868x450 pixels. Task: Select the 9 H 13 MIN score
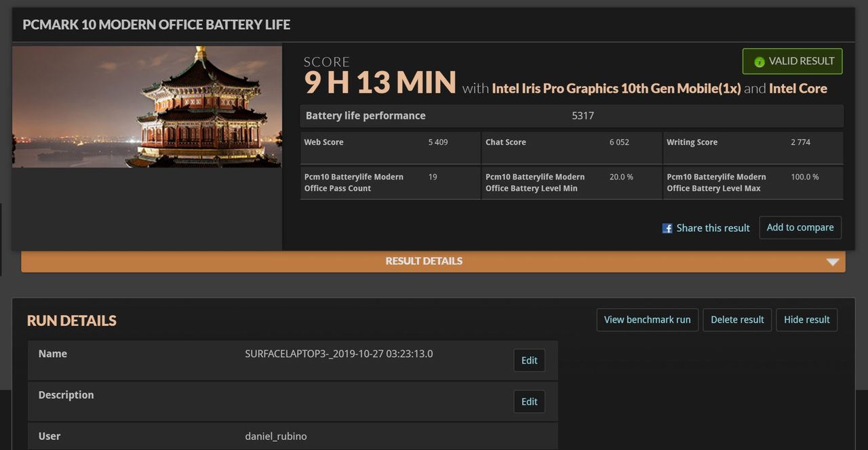coord(380,83)
